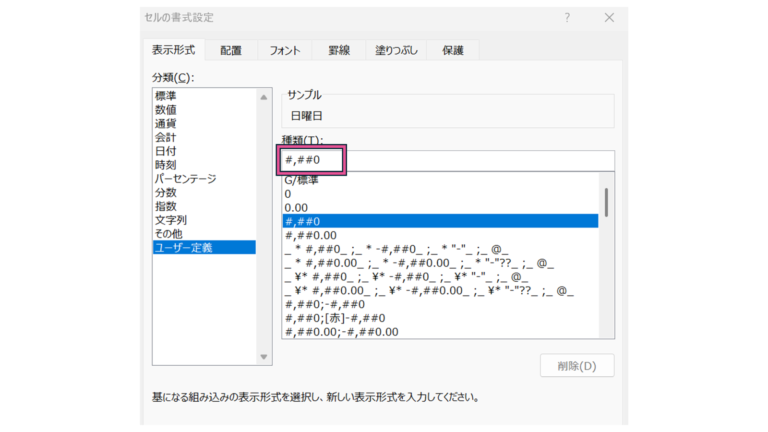The height and width of the screenshot is (432, 768).
Task: Click the 削除(D) button
Action: [x=577, y=366]
